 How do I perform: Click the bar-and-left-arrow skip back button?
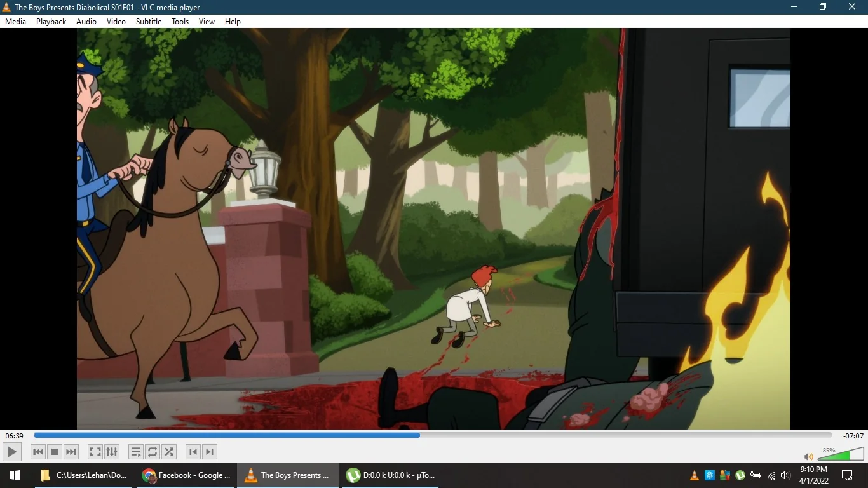click(x=193, y=452)
